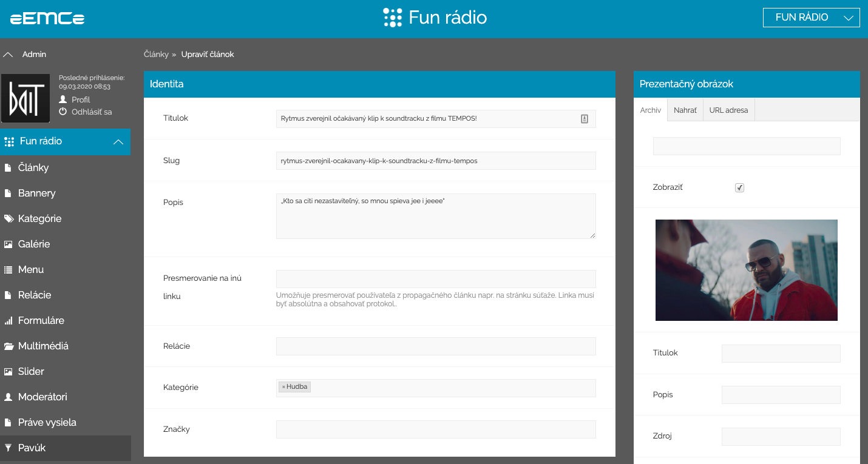Click the folder icon beside Multimédiá
Screen dimensions: 868x464
click(8, 346)
